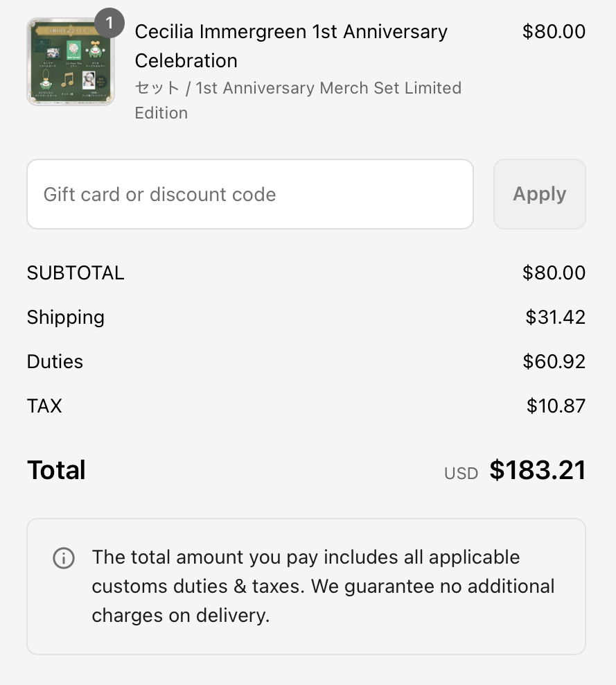Image resolution: width=616 pixels, height=685 pixels.
Task: Click the quantity badge showing 1
Action: click(109, 24)
